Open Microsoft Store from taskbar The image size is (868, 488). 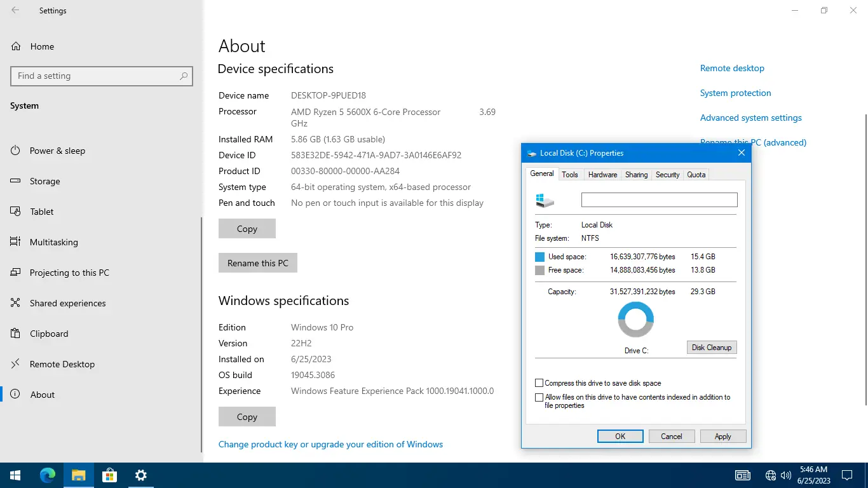[109, 475]
